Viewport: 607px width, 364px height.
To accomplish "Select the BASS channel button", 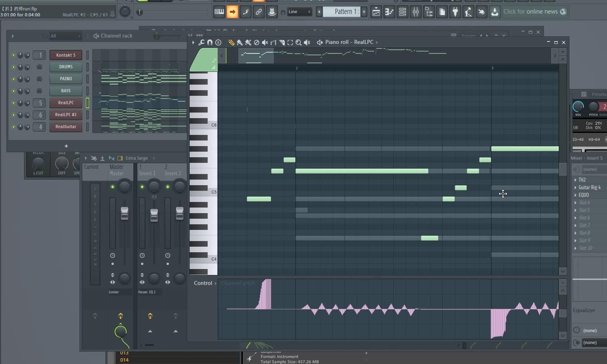I will pyautogui.click(x=66, y=91).
